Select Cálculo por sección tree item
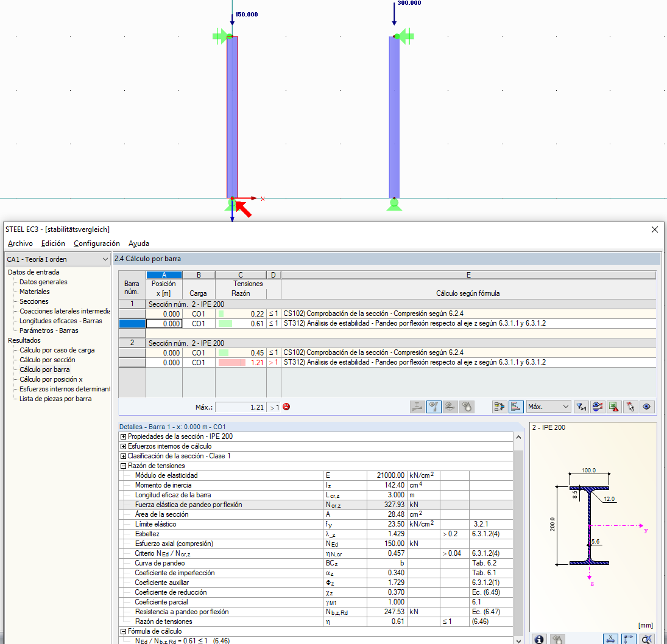The height and width of the screenshot is (644, 667). click(x=48, y=360)
